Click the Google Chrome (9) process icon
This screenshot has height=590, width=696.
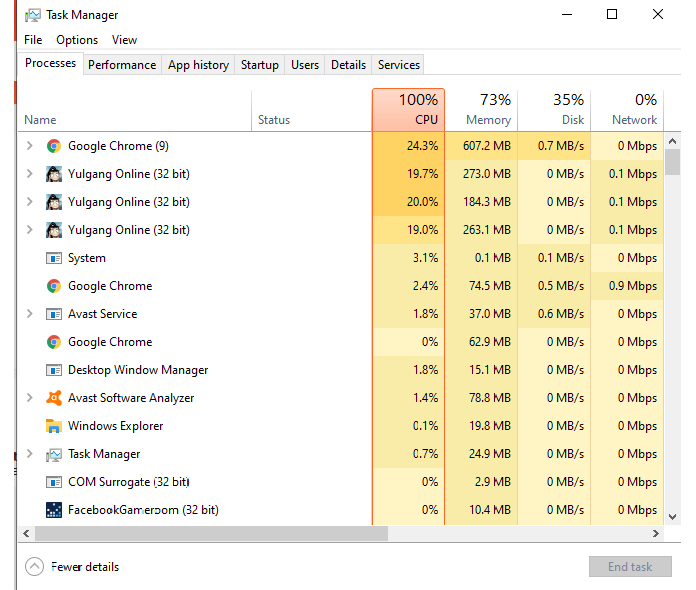54,146
